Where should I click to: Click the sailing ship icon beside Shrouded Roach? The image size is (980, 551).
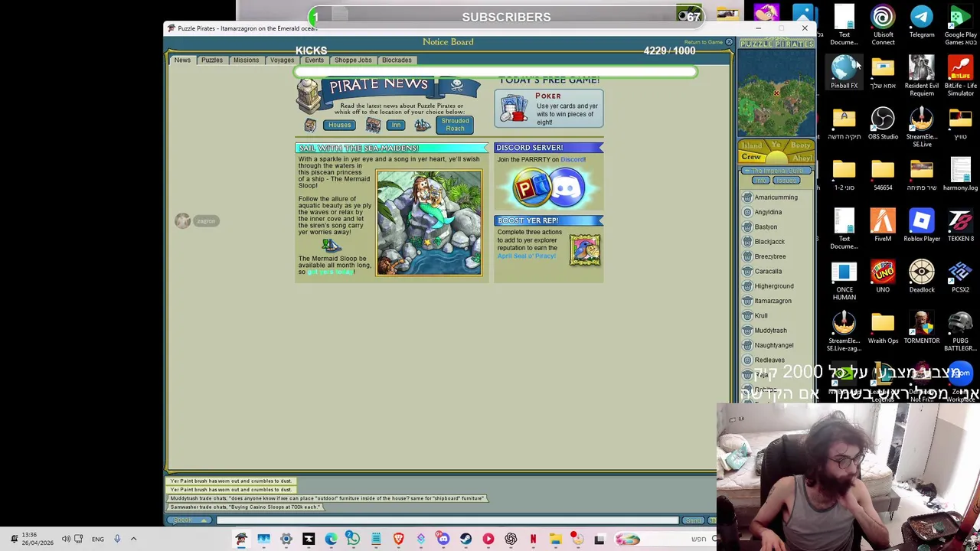pyautogui.click(x=422, y=125)
